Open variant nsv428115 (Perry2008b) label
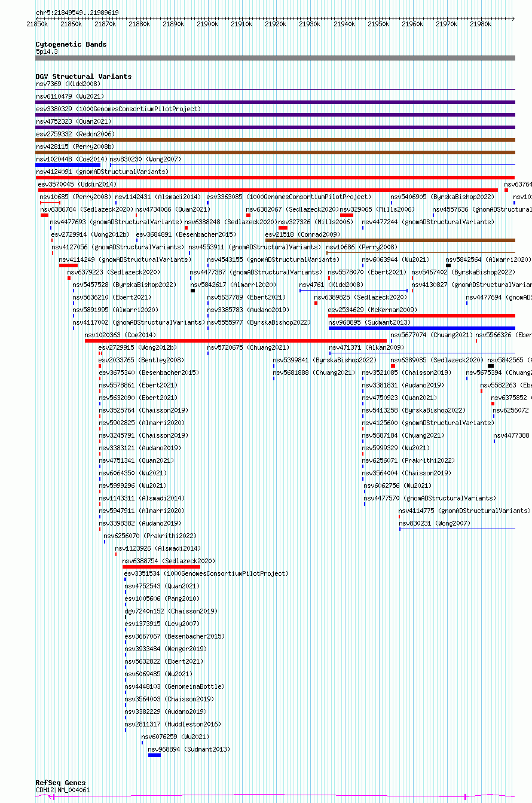 (x=75, y=146)
